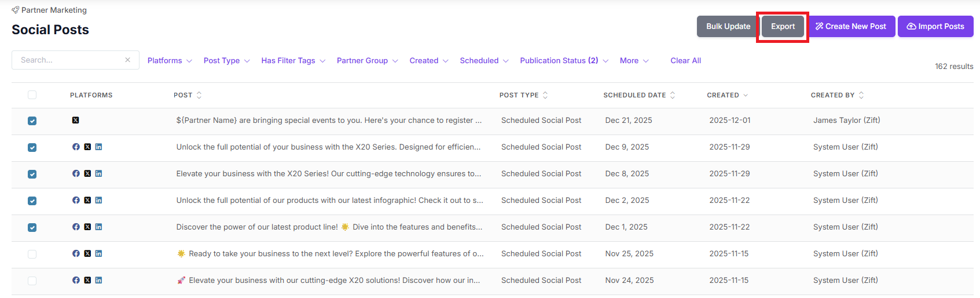Viewport: 980px width, 298px height.
Task: Click the X icon in the Nov 25, 2025 row
Action: (87, 253)
